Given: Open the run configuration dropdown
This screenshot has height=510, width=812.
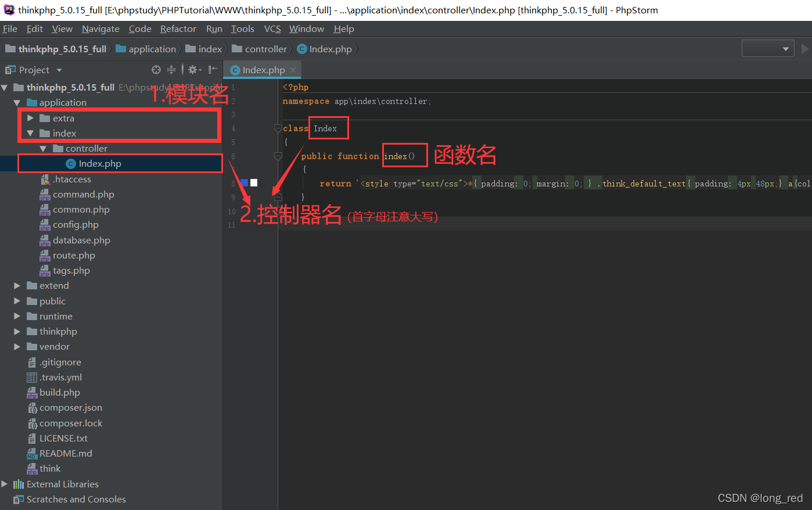Looking at the screenshot, I should coord(768,49).
